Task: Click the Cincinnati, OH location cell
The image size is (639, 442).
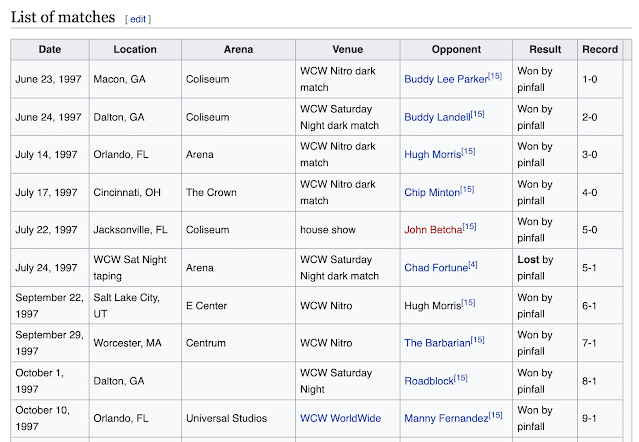Action: [x=135, y=192]
